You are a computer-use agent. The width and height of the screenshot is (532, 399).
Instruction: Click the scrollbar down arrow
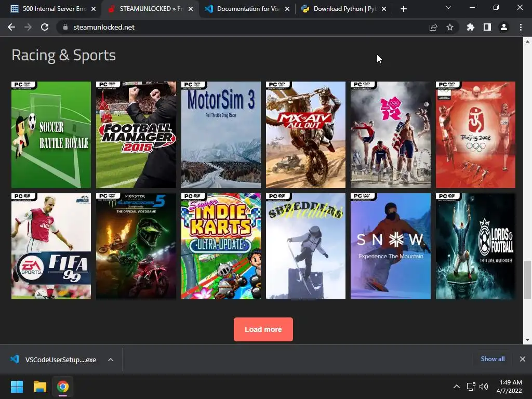pyautogui.click(x=527, y=340)
